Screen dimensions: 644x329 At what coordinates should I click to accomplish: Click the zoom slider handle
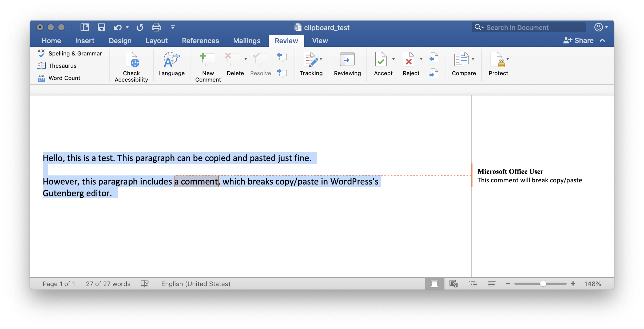click(543, 284)
